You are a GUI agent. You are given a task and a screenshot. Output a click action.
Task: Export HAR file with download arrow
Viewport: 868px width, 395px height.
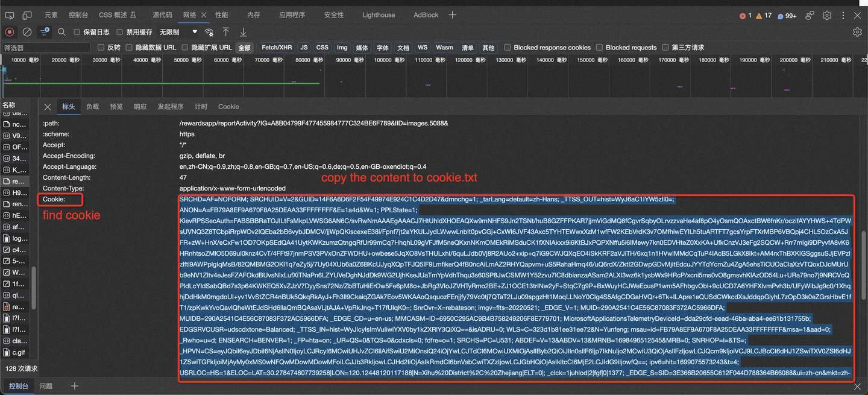[244, 32]
